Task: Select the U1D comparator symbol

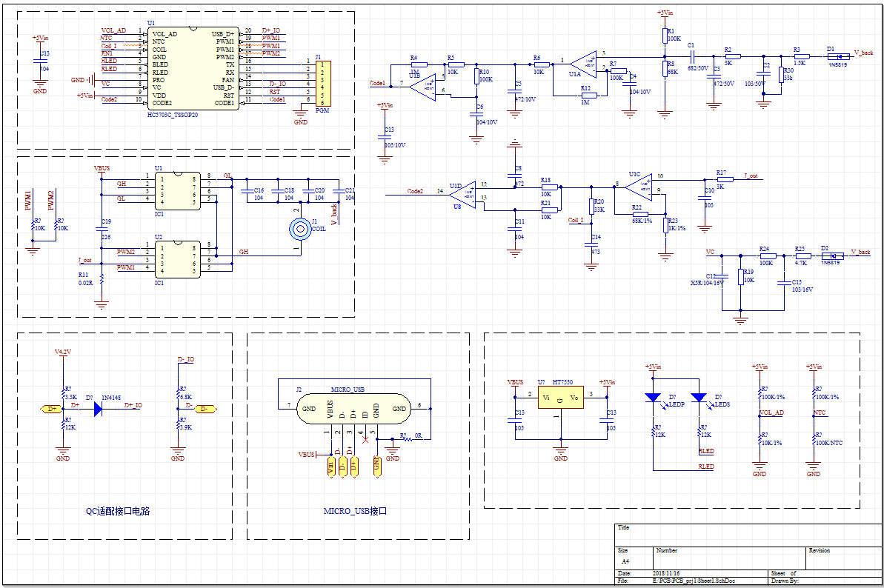Action: click(x=464, y=193)
